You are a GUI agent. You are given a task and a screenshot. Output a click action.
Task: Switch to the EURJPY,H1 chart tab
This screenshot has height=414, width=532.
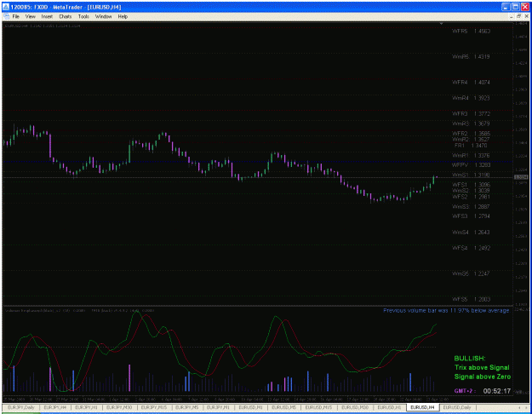tap(86, 407)
